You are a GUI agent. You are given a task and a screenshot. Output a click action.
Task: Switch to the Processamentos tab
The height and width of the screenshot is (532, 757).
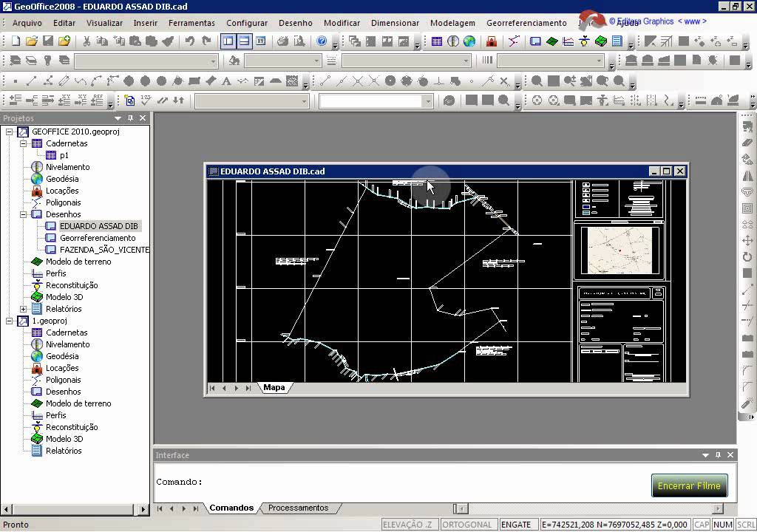(299, 508)
